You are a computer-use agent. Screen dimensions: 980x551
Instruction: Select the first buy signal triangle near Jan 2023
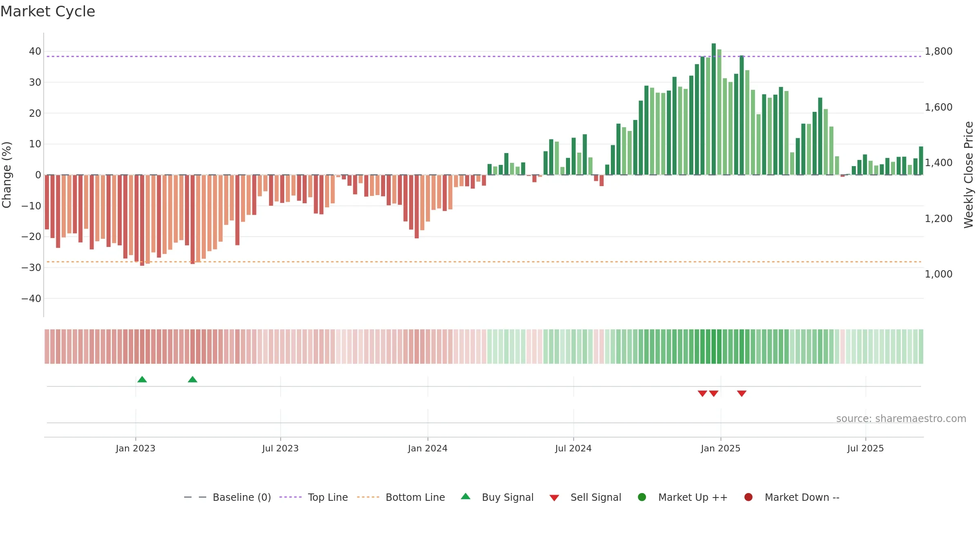[x=142, y=379]
